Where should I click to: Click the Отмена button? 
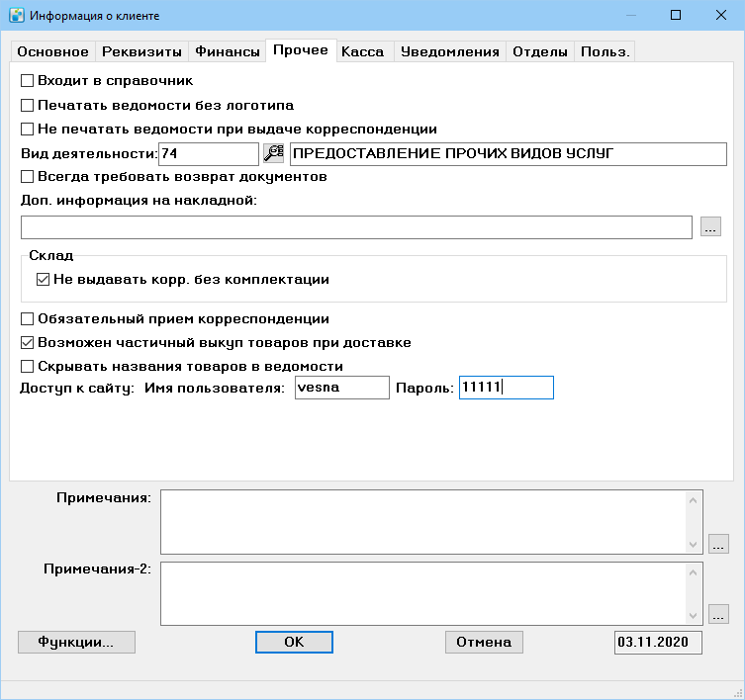[484, 642]
